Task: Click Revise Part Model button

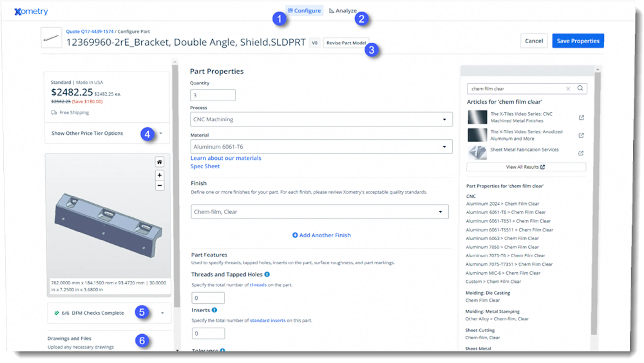Action: click(346, 43)
